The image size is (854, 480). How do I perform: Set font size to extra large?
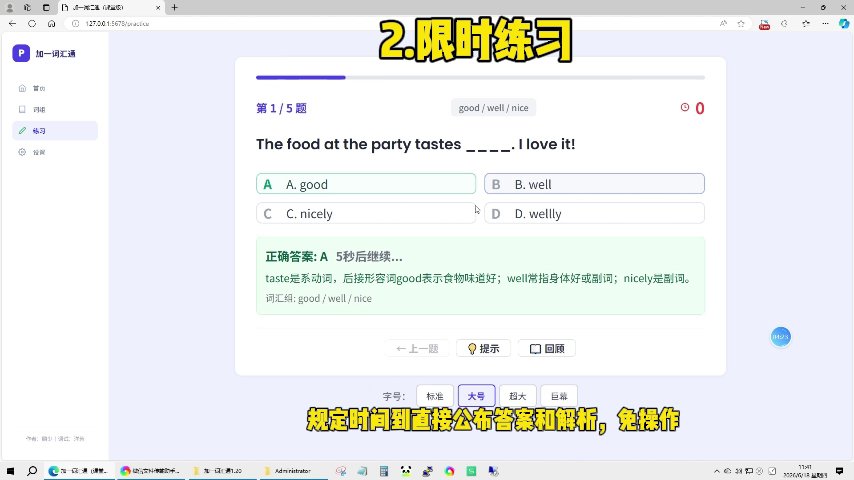[x=517, y=396]
